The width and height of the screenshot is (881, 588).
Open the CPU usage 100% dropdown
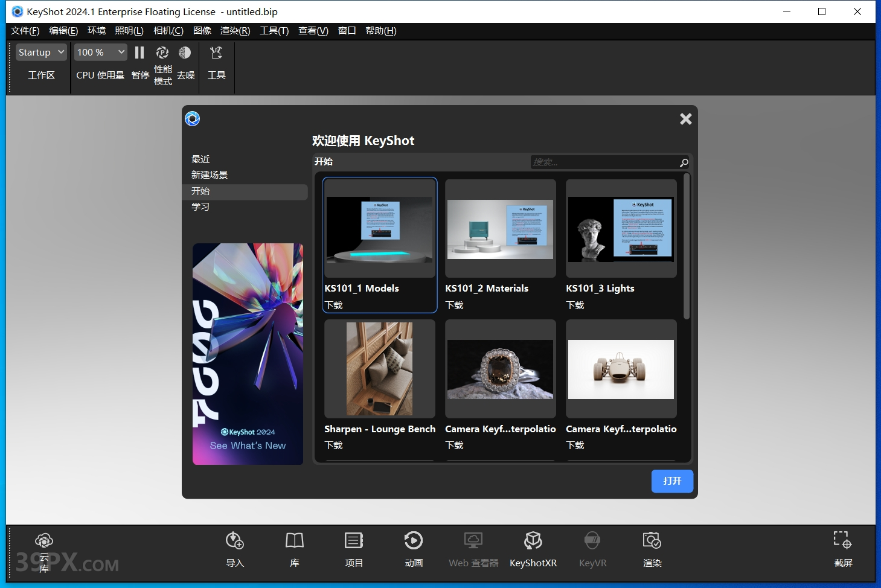pyautogui.click(x=101, y=53)
